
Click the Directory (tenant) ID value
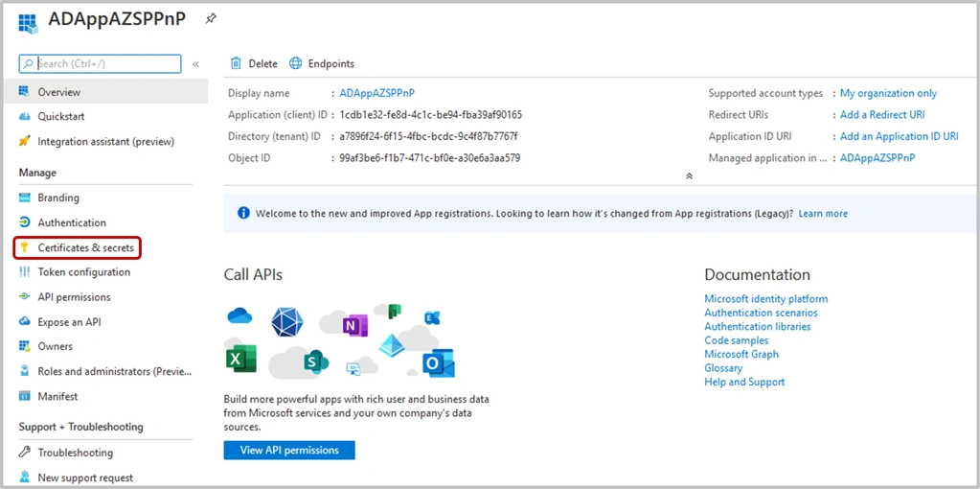[x=429, y=136]
